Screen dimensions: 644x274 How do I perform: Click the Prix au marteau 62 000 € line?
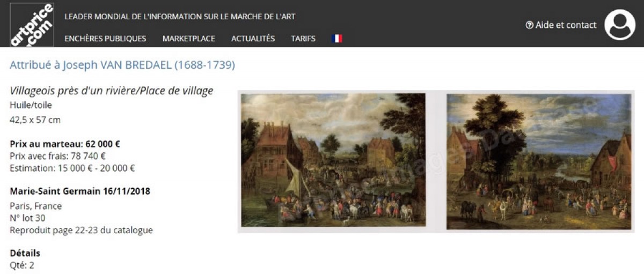click(x=65, y=144)
